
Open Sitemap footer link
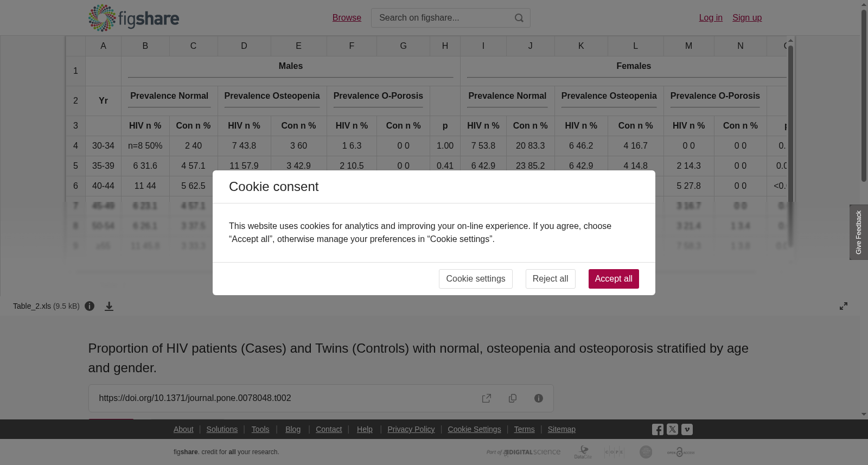(561, 429)
